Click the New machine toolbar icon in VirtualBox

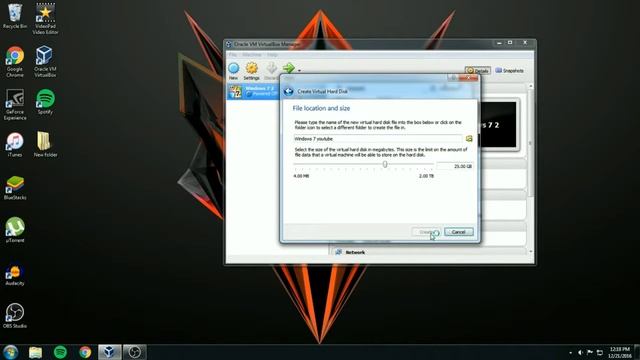(233, 71)
